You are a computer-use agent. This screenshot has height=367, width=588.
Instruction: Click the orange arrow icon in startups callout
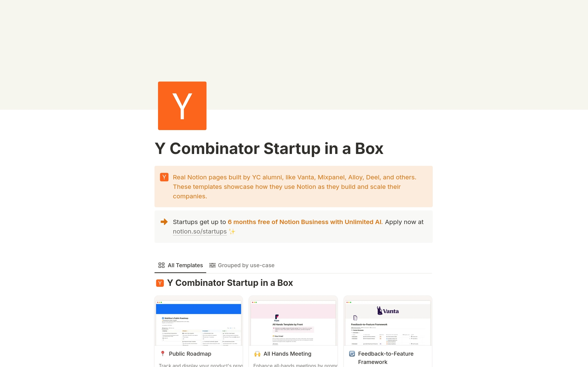[x=164, y=222]
